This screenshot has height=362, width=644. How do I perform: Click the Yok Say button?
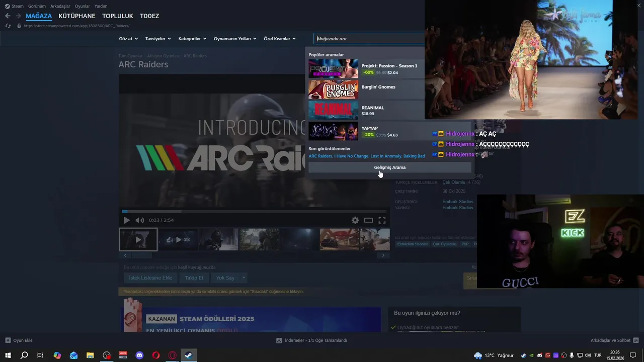click(x=225, y=278)
